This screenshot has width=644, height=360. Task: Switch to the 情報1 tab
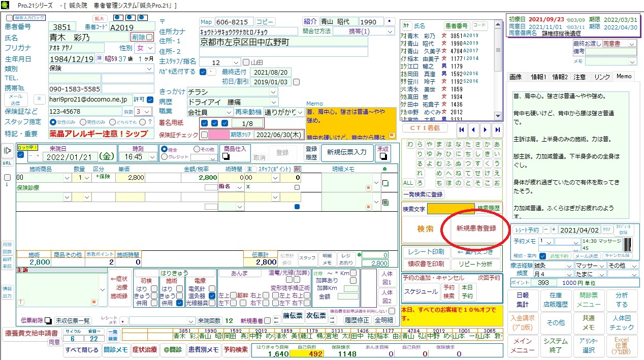pyautogui.click(x=538, y=77)
